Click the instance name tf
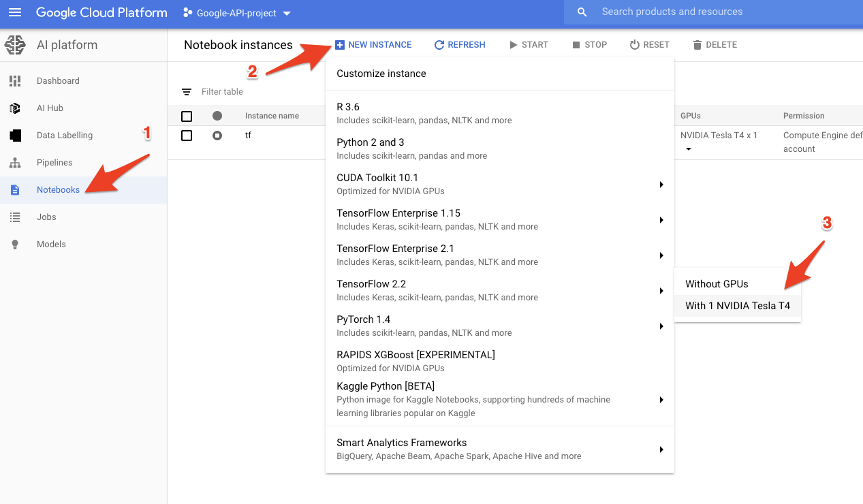The height and width of the screenshot is (504, 863). pos(249,136)
